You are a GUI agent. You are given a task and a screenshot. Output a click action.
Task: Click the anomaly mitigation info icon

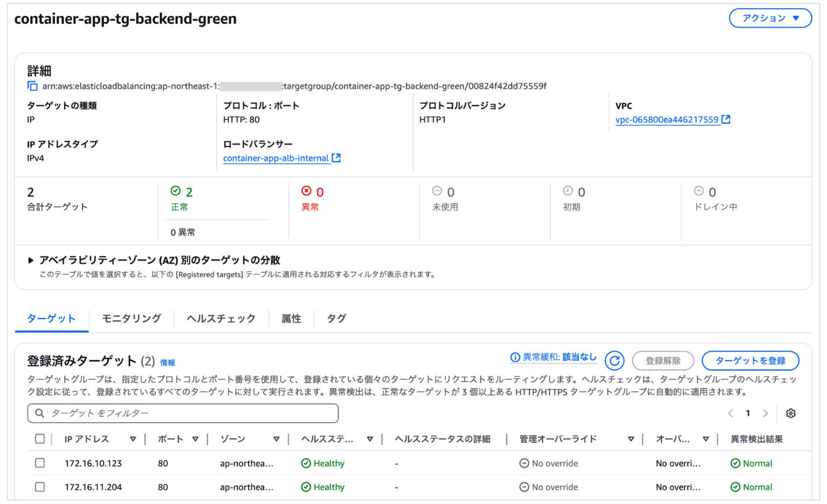(x=515, y=358)
